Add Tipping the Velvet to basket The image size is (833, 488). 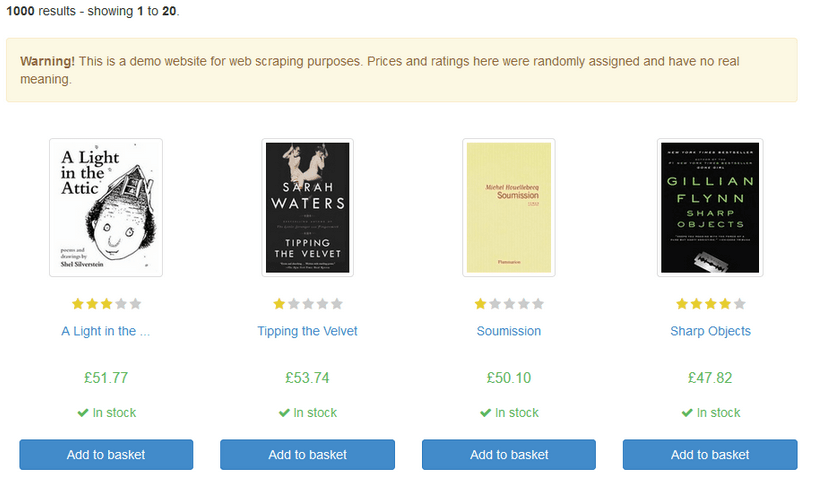[x=308, y=455]
